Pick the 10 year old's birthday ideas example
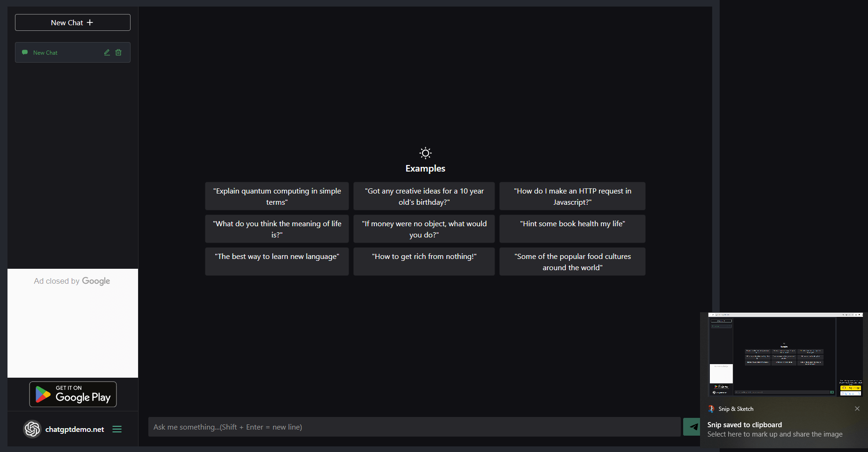Viewport: 868px width, 452px height. (x=424, y=196)
